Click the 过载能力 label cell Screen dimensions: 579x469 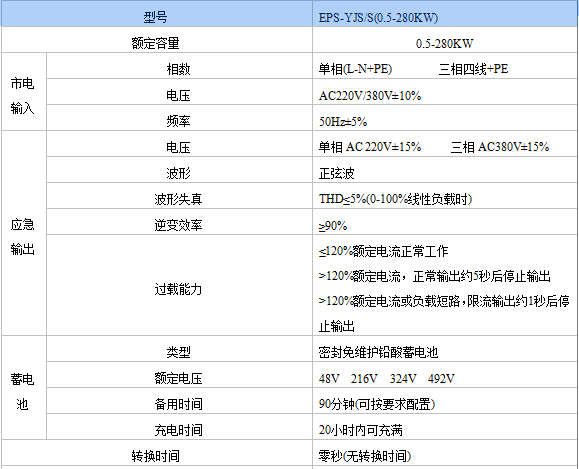tap(179, 285)
